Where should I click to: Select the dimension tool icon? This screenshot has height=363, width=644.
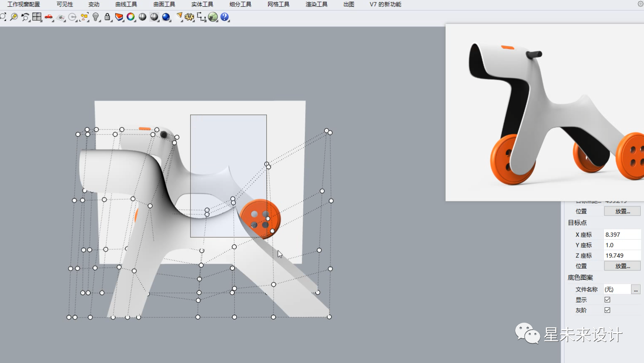201,17
